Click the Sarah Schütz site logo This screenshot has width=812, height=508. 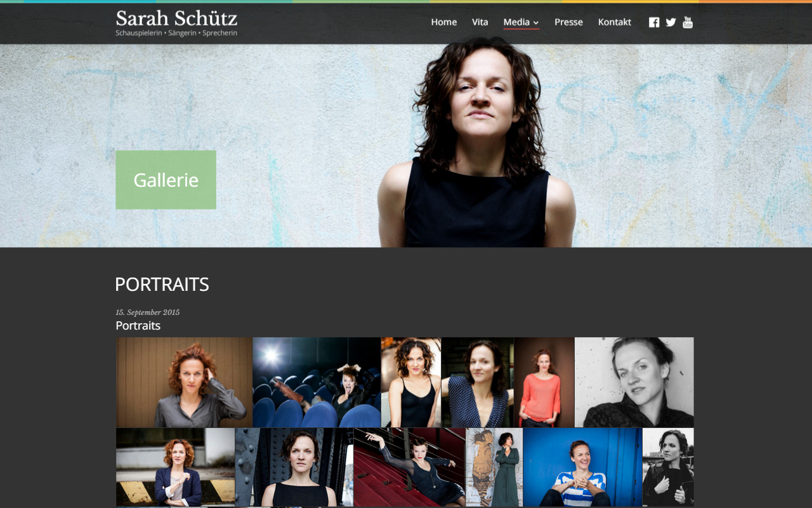tap(176, 23)
